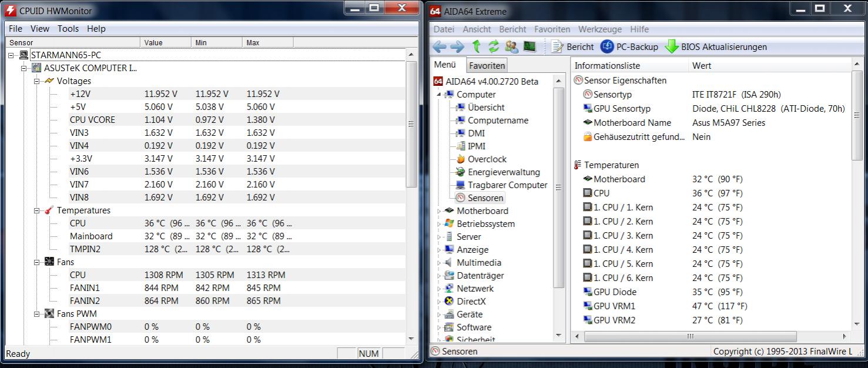The height and width of the screenshot is (368, 868).
Task: Select the TMPIN2 temperature row
Action: pos(205,249)
